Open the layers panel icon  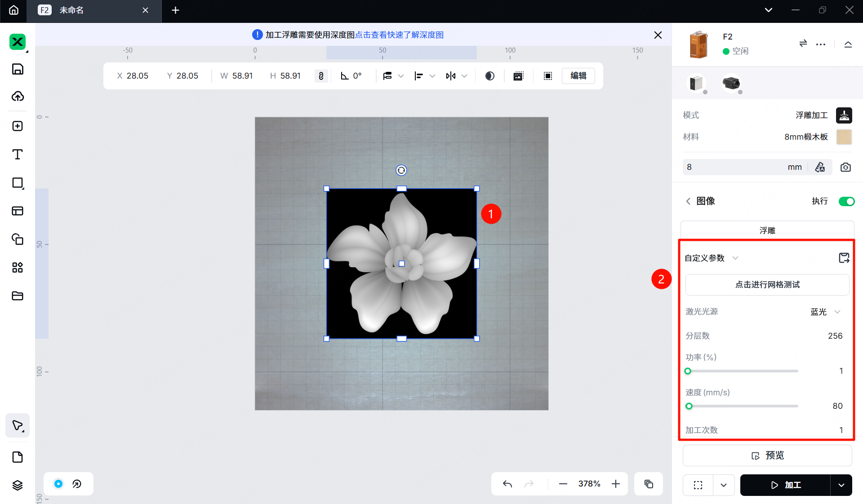coord(18,485)
